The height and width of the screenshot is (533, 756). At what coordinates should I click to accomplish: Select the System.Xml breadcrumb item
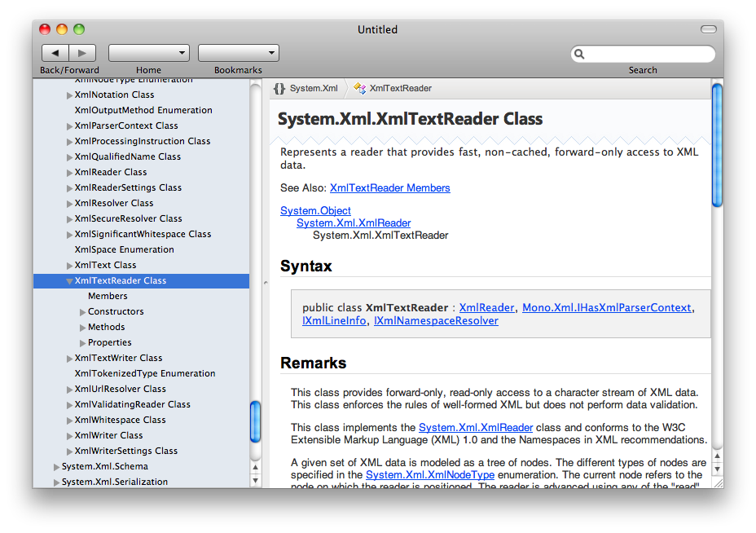[x=314, y=88]
